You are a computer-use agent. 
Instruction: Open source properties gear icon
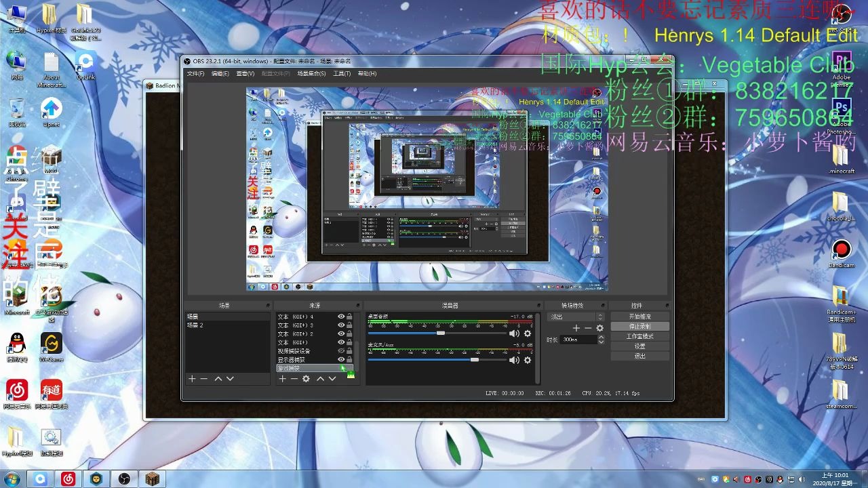[306, 379]
